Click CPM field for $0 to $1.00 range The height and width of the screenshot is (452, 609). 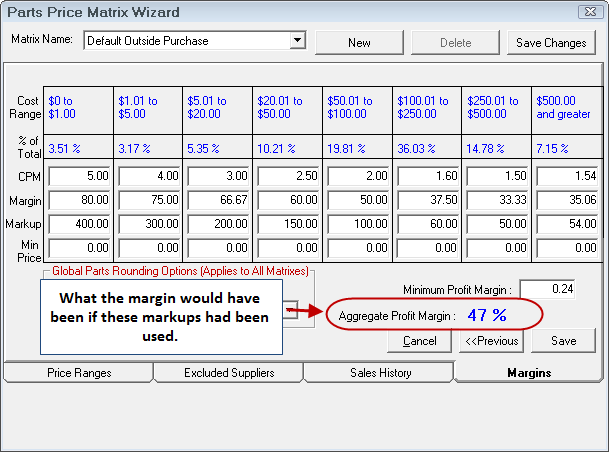coord(79,177)
